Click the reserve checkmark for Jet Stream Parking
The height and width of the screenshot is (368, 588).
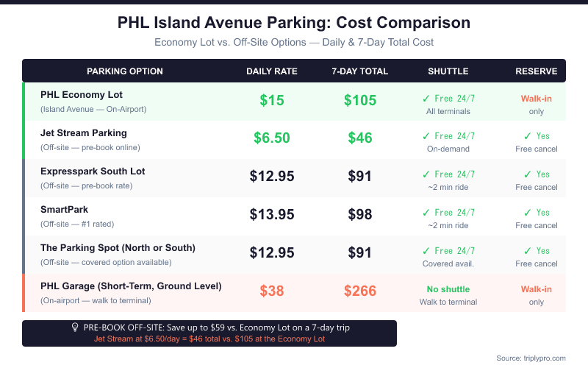click(x=528, y=136)
